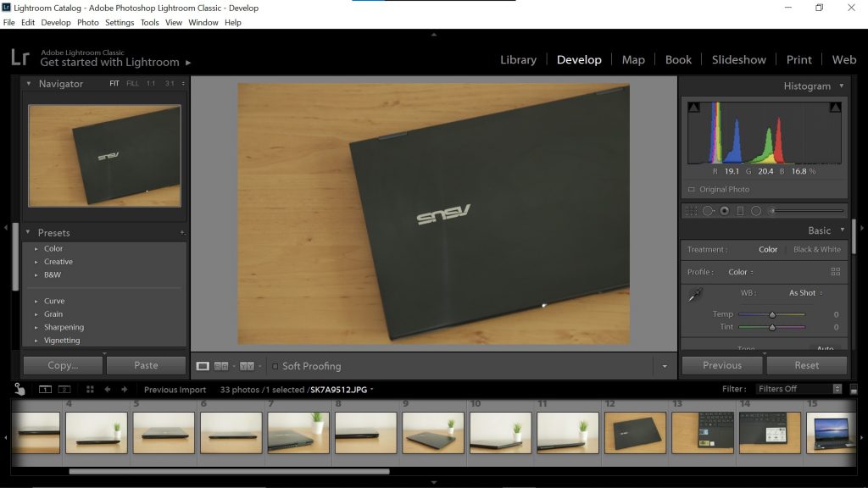Set Navigator zoom to FILL
868x488 pixels.
point(132,84)
